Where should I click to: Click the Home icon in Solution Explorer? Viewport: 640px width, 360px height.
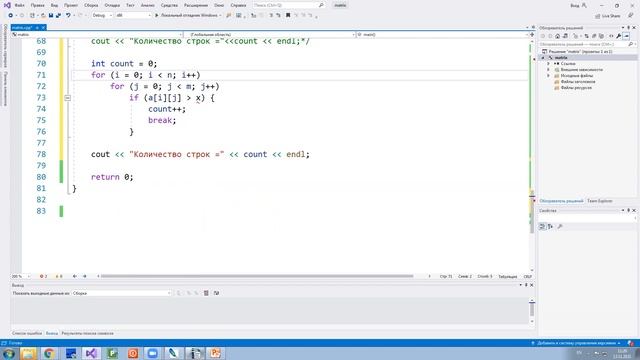[x=558, y=36]
